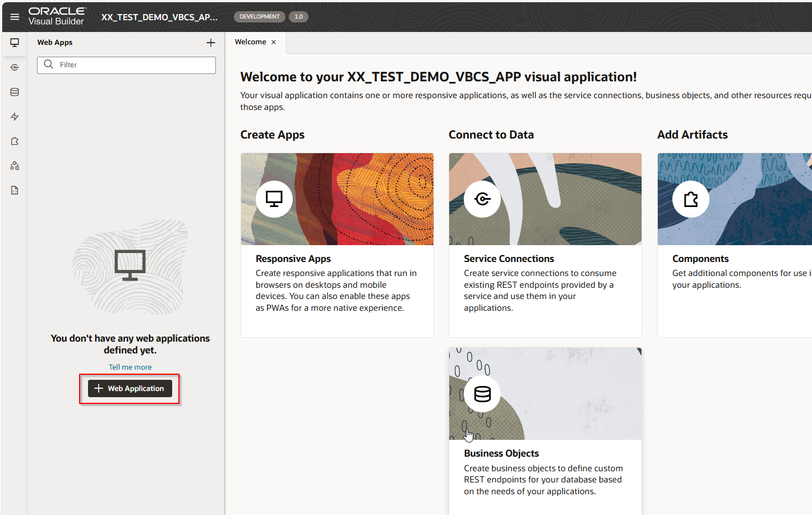The height and width of the screenshot is (515, 812).
Task: Open the Components puzzle-piece sidebar icon
Action: click(x=14, y=141)
